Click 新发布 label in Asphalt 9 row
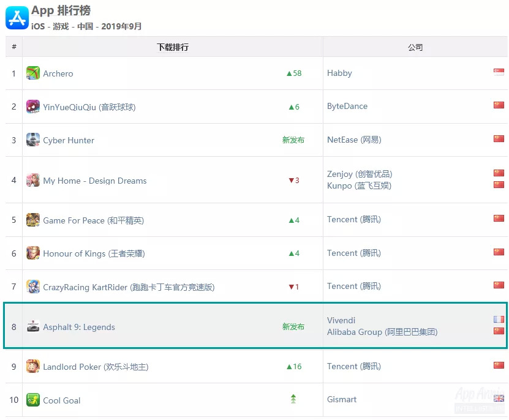This screenshot has height=420, width=509. tap(293, 326)
